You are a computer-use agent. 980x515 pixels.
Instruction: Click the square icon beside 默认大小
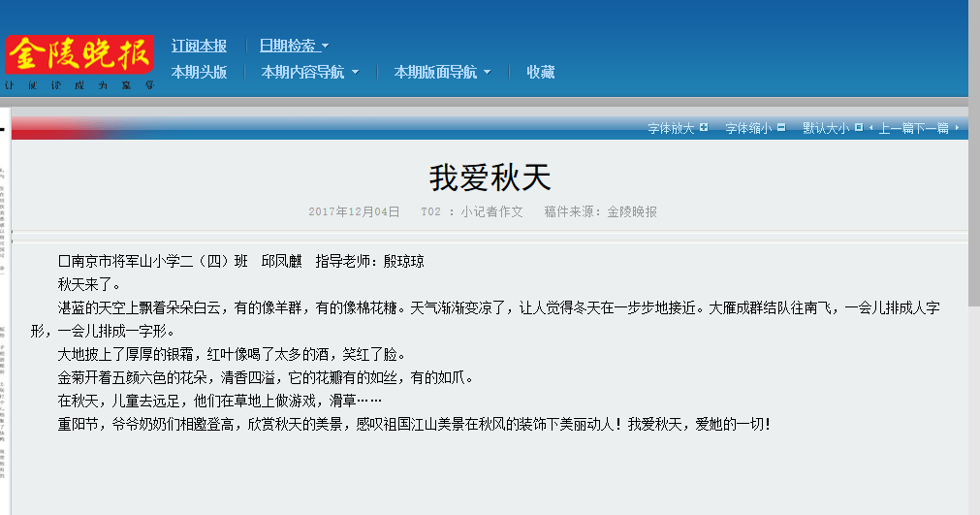click(x=858, y=128)
